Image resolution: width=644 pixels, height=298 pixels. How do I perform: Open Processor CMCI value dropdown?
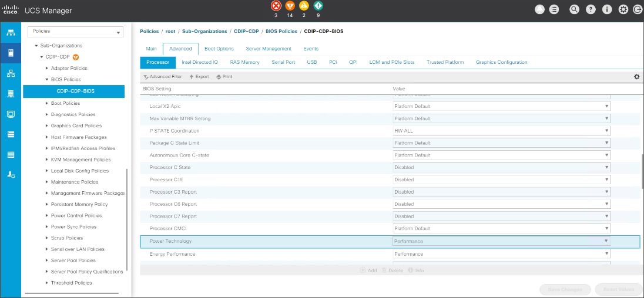(501, 228)
